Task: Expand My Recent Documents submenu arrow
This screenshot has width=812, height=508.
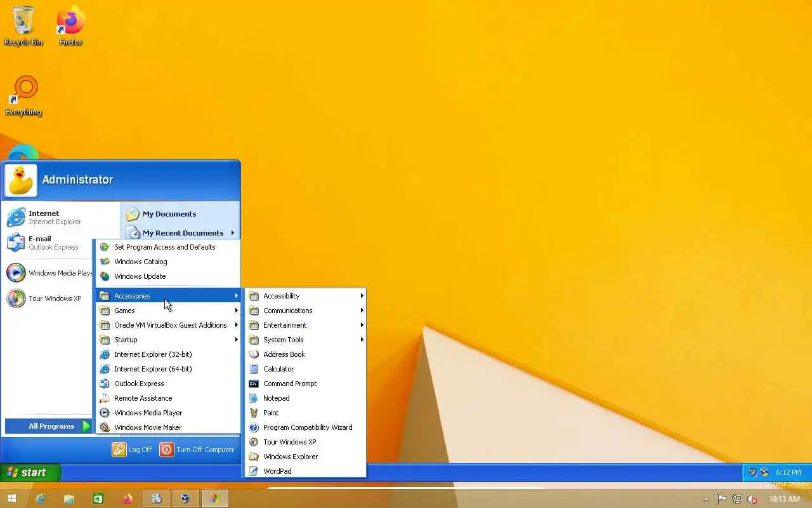Action: click(232, 233)
